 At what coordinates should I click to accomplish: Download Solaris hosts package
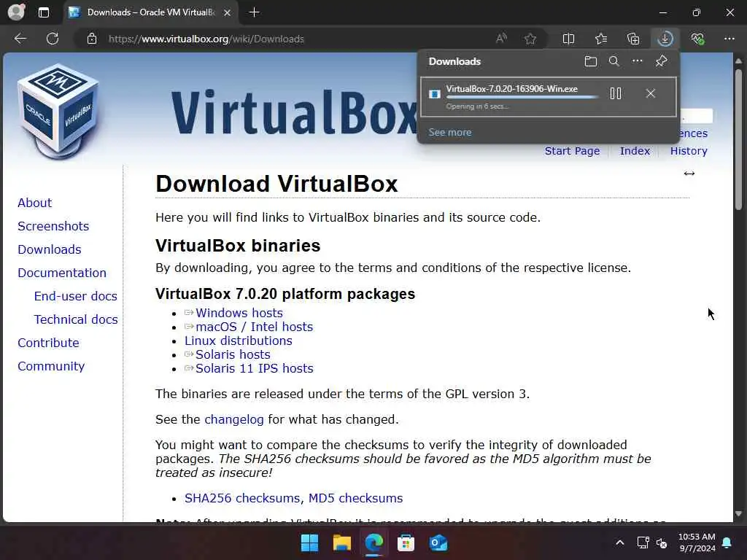click(x=233, y=355)
